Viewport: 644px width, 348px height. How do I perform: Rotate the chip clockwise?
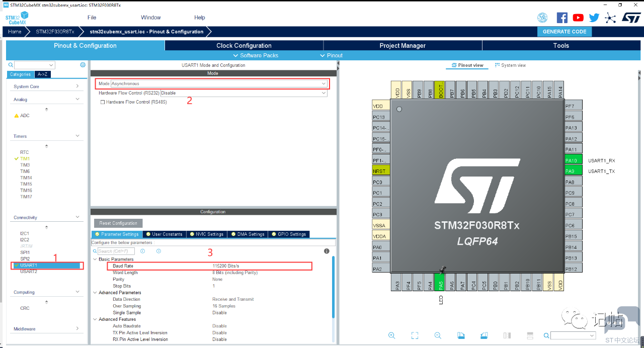coord(461,335)
